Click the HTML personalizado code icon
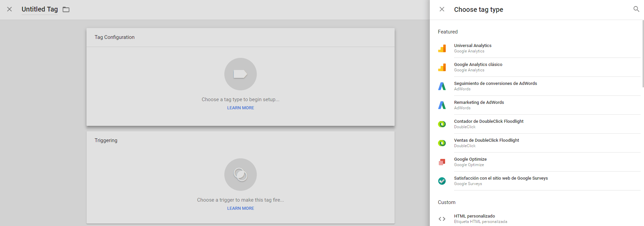The image size is (644, 226). click(442, 219)
